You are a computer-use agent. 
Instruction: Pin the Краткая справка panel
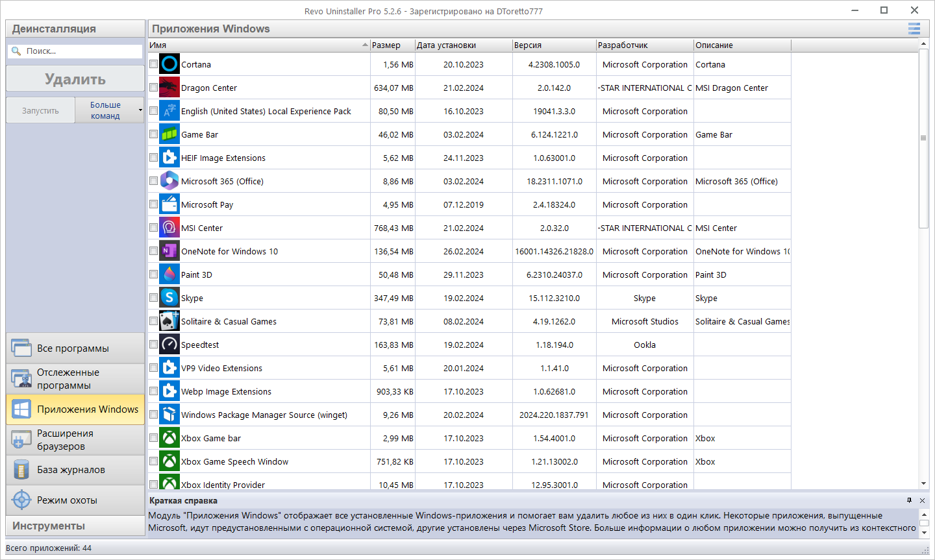[x=909, y=500]
